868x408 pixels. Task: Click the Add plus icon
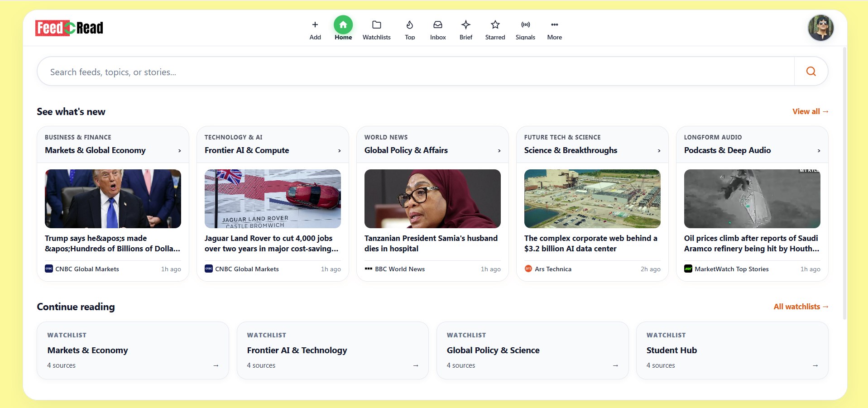[x=315, y=24]
